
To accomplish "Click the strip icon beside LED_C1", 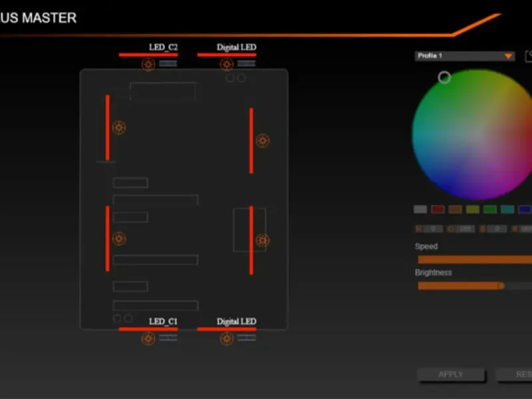I will 168,338.
